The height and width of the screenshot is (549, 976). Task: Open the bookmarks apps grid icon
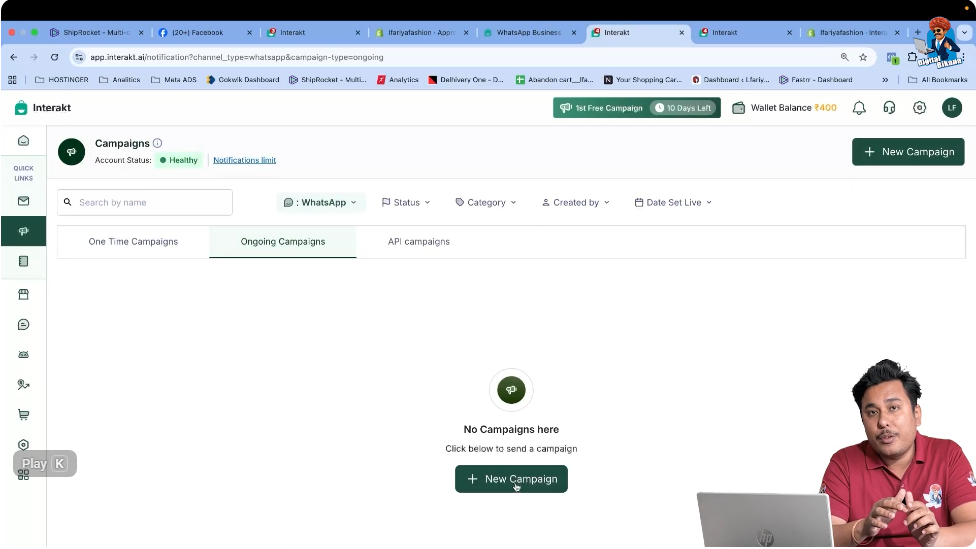12,80
